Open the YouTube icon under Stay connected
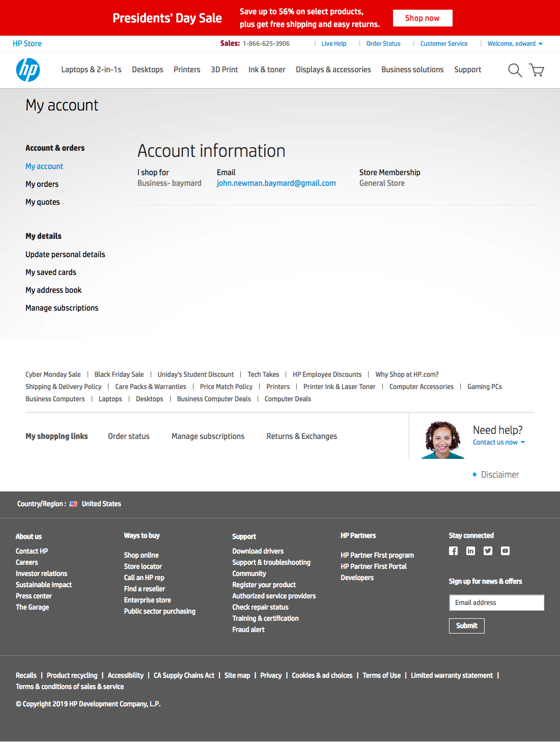This screenshot has width=560, height=742. tap(505, 551)
